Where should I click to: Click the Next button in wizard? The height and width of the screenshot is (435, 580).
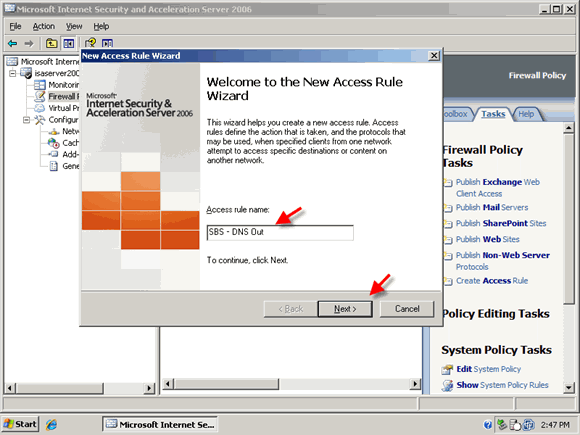pos(345,309)
